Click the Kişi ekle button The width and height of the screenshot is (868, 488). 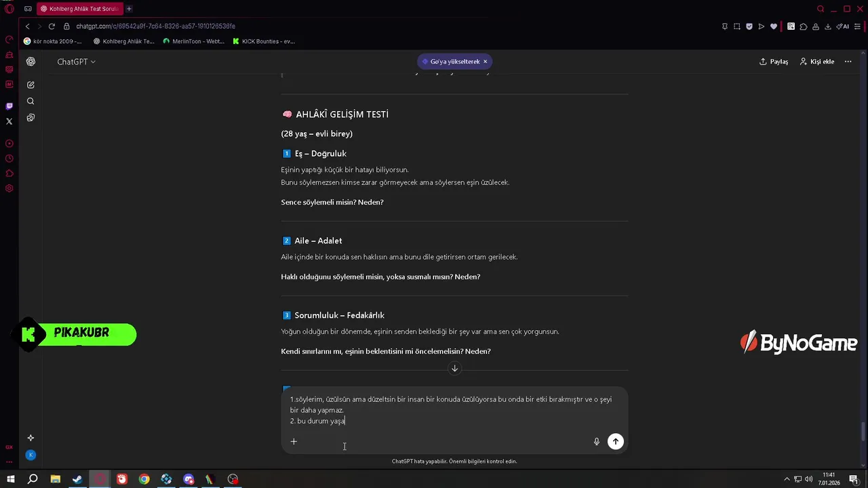tap(817, 62)
